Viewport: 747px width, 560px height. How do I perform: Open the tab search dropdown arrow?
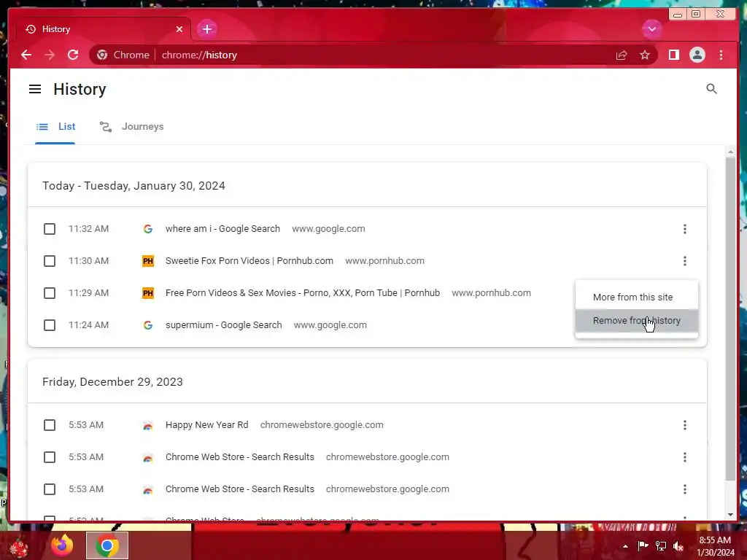pos(651,29)
